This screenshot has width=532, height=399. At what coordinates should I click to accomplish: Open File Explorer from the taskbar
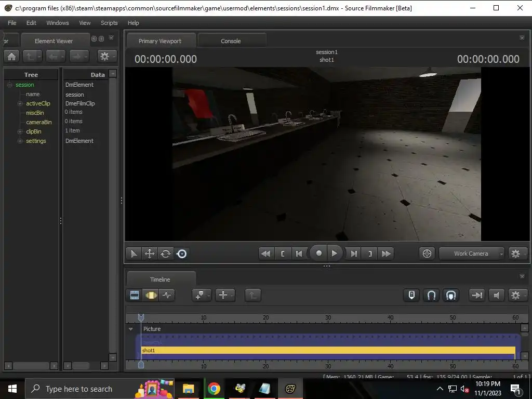click(x=188, y=389)
